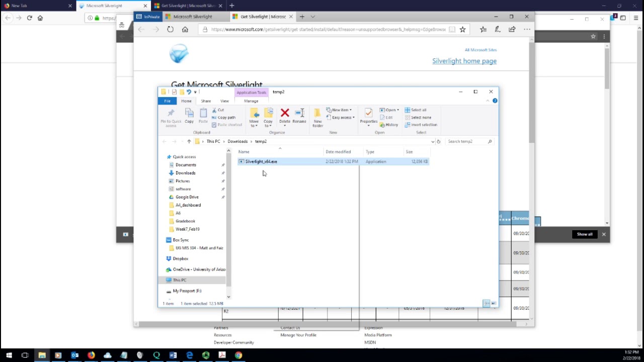Click the Paste icon in Clipboard group
This screenshot has height=362, width=644.
tap(203, 116)
